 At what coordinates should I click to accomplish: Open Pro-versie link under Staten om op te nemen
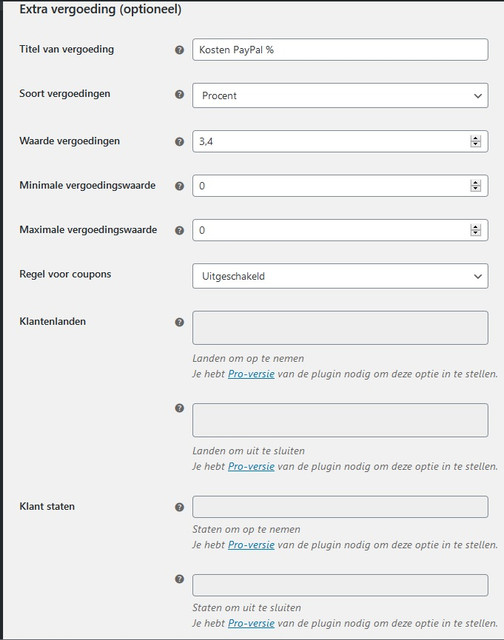pos(251,544)
